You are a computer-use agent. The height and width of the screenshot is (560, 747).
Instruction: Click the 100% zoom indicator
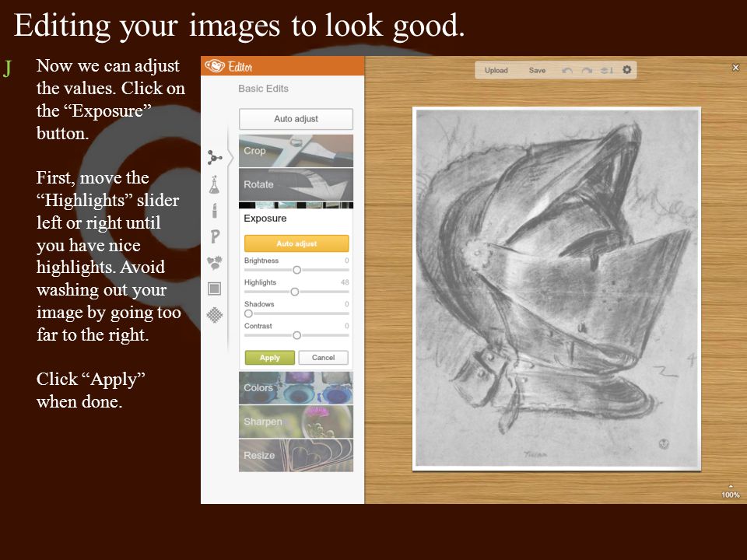click(731, 495)
